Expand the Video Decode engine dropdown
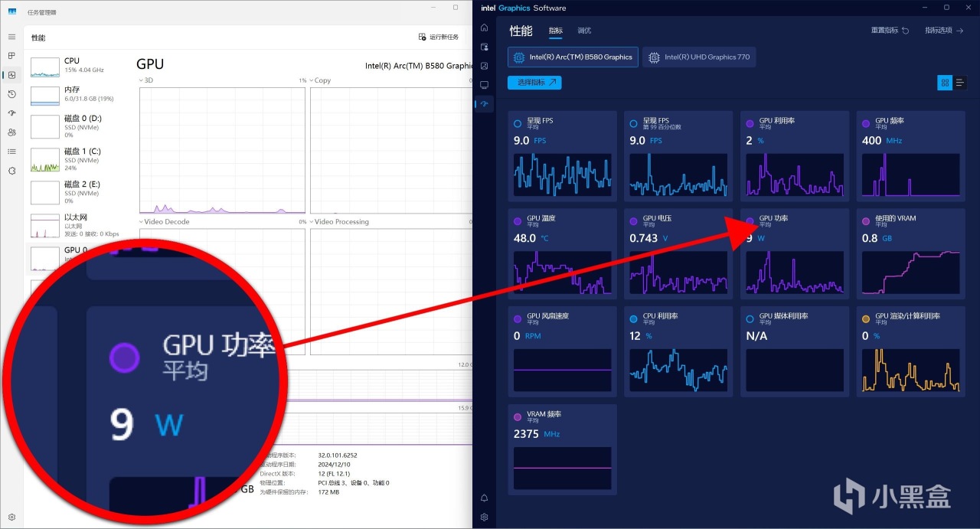The image size is (980, 529). (164, 222)
